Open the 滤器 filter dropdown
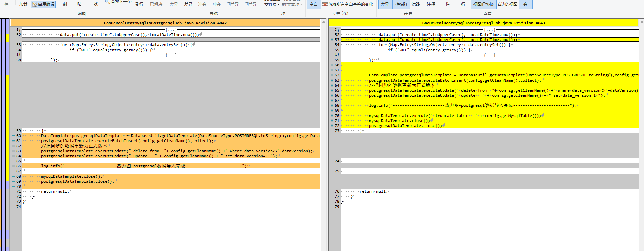Viewport: 644px width, 251px height. click(x=417, y=4)
